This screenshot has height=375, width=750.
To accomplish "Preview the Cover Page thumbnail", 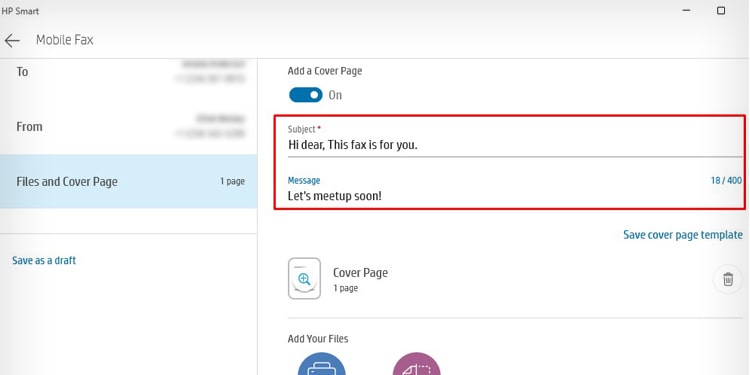I will [x=304, y=278].
